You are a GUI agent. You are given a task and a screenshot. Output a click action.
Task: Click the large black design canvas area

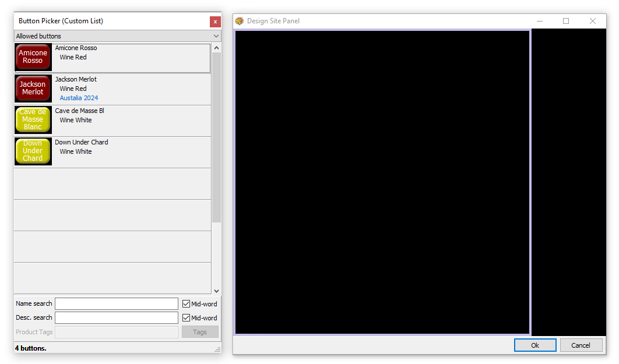[x=382, y=182]
